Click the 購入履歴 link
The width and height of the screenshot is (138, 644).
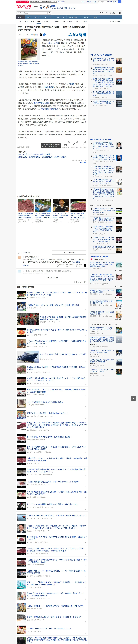(112, 13)
